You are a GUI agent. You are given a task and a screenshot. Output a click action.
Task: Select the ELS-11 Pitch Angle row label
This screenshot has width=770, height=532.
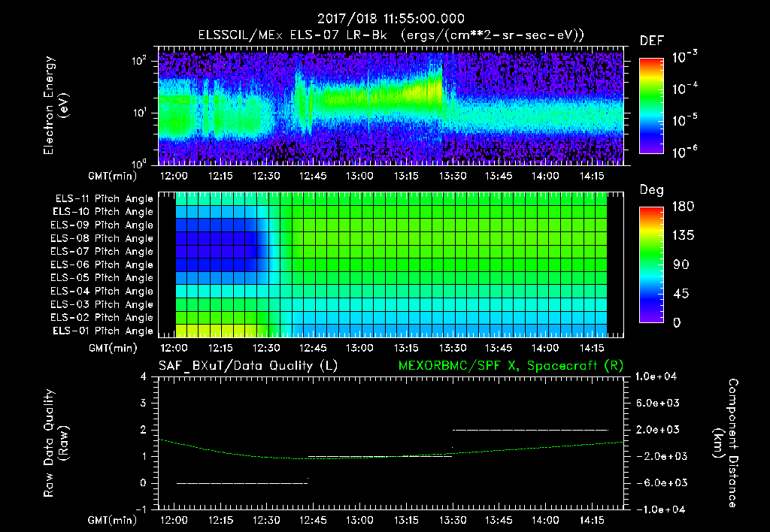[x=104, y=199]
